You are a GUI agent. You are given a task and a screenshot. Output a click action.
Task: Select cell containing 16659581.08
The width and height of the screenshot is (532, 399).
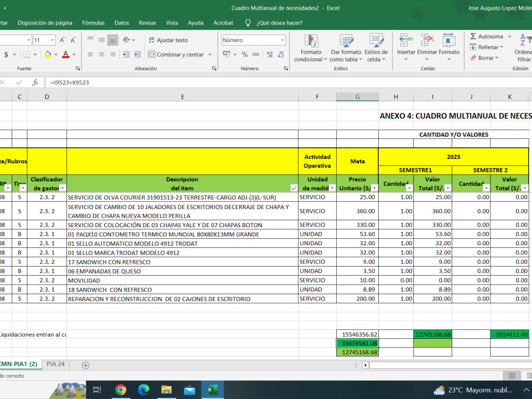pos(358,343)
